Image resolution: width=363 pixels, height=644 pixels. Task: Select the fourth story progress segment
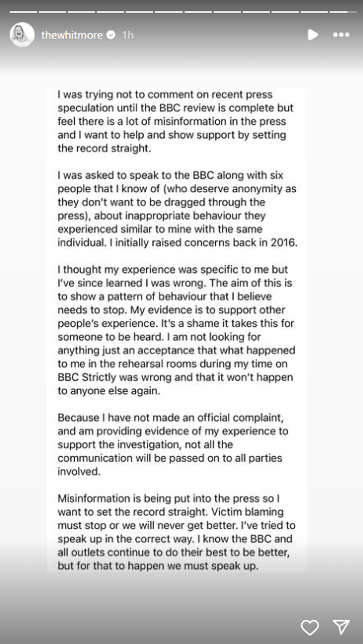tap(110, 11)
